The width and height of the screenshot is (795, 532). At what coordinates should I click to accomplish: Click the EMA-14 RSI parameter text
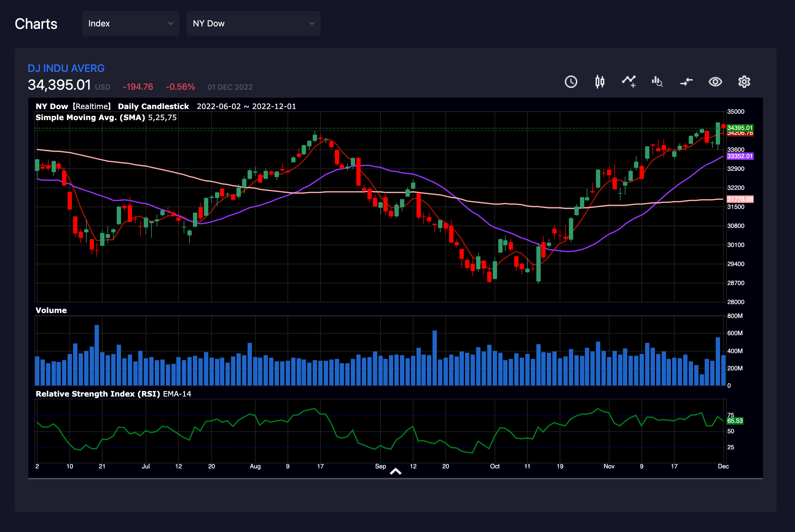pos(177,394)
